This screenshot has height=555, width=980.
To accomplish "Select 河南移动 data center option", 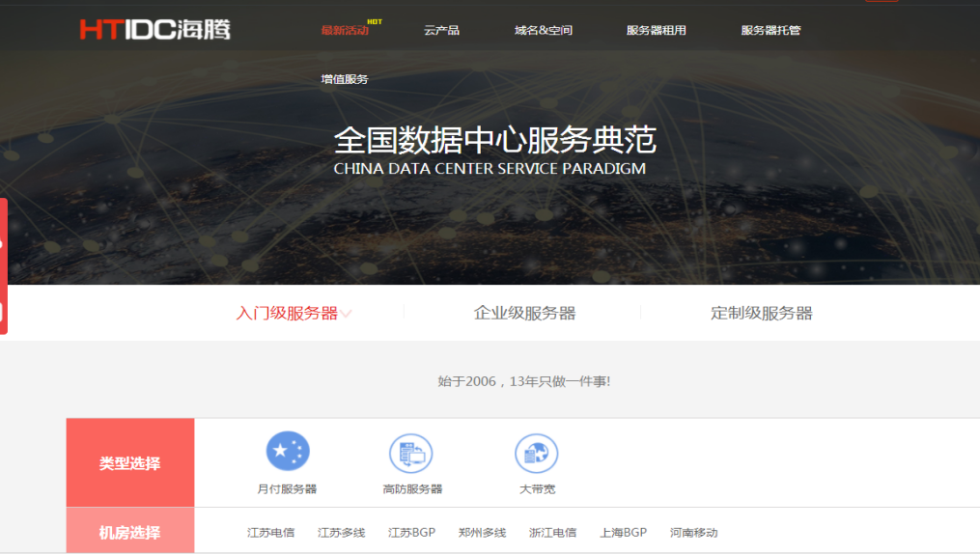I will 694,533.
